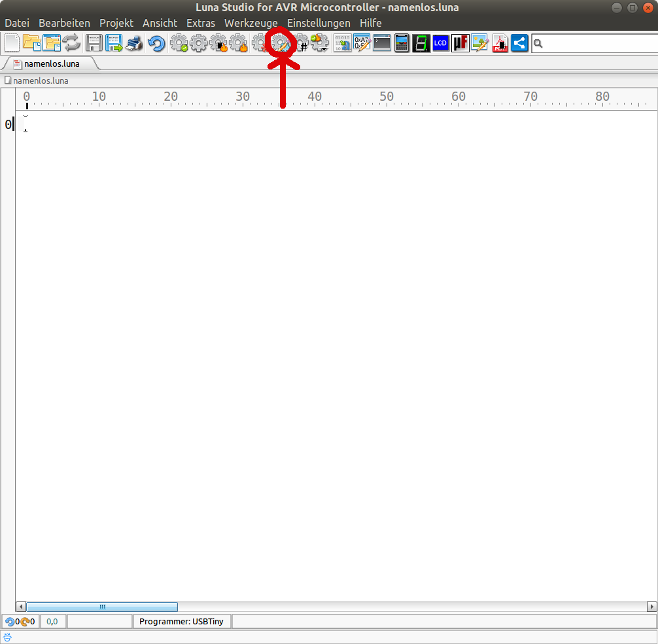
Task: Open project folder window icon
Action: tap(52, 43)
